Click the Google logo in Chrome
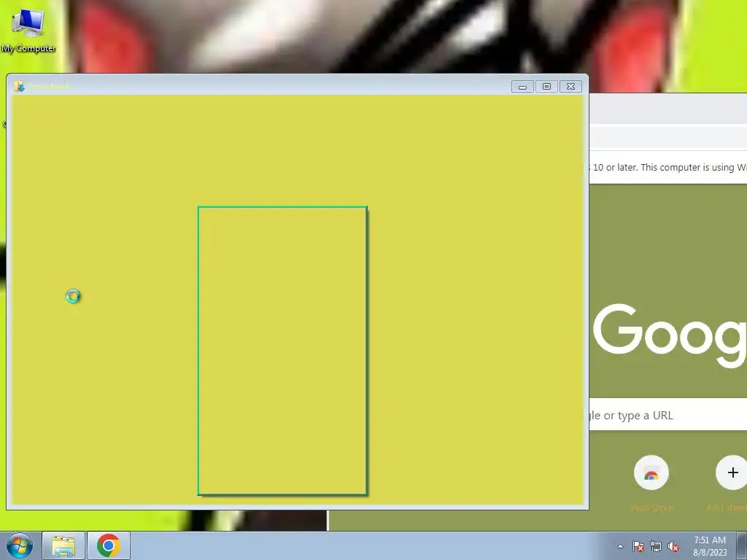The width and height of the screenshot is (747, 560). (x=670, y=335)
